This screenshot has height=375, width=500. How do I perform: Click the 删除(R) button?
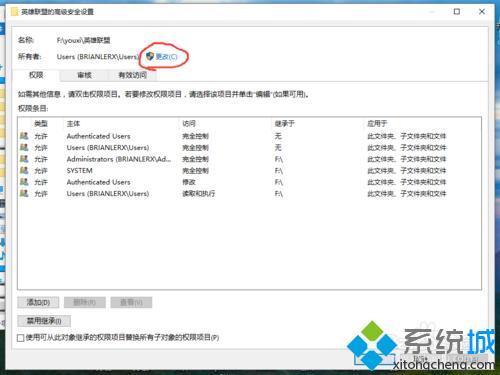click(x=85, y=302)
